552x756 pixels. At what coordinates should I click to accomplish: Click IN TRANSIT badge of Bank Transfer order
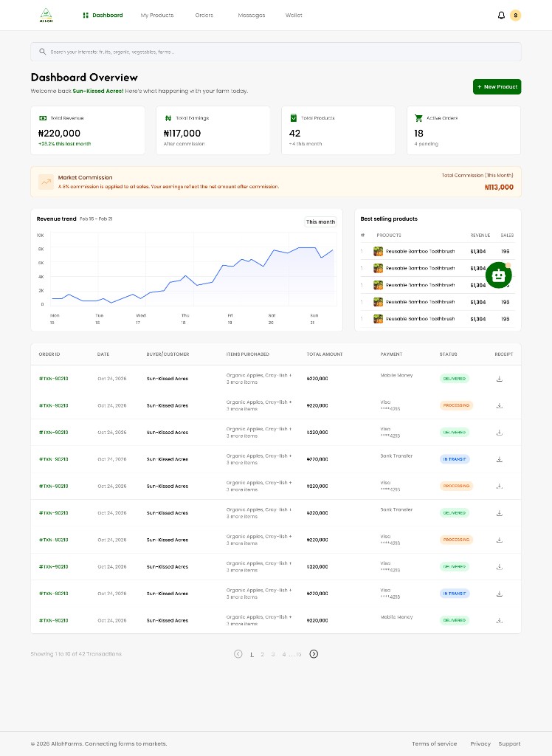[455, 459]
